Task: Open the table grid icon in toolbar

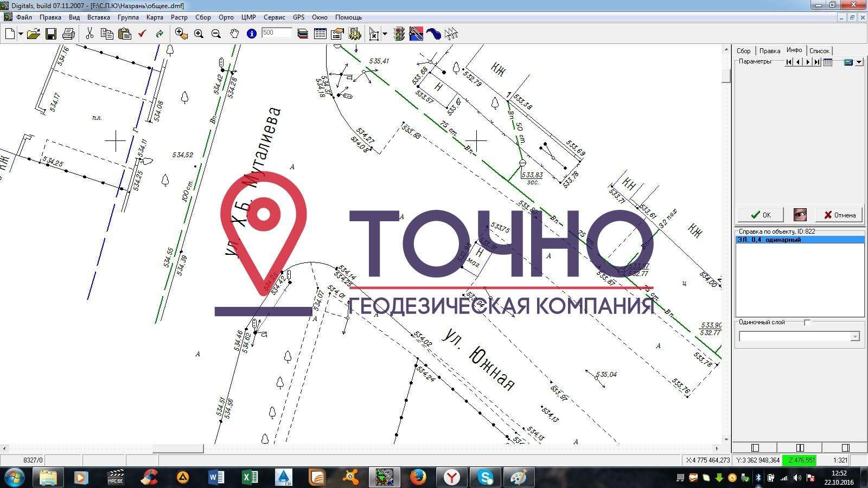Action: (320, 34)
